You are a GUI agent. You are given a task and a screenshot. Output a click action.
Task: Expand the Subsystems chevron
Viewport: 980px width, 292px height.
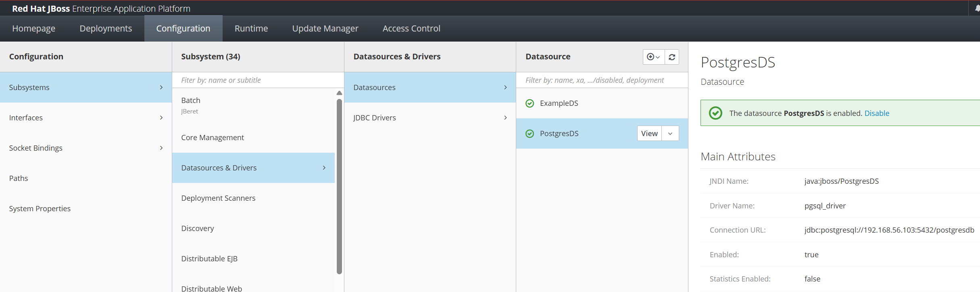point(161,87)
